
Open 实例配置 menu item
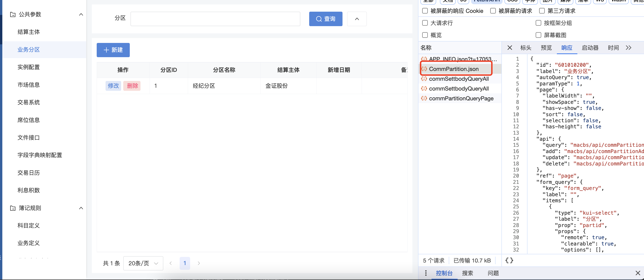click(28, 67)
